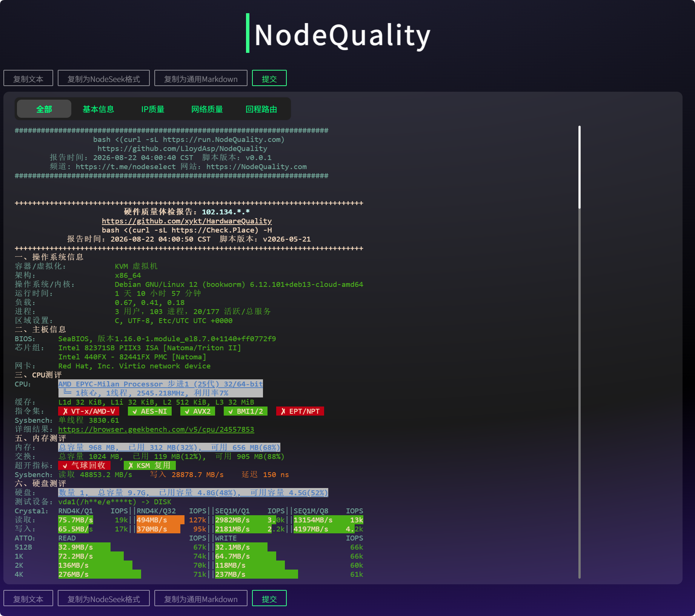Click the bottom 复制为NodeSeek格式 button

pyautogui.click(x=104, y=598)
